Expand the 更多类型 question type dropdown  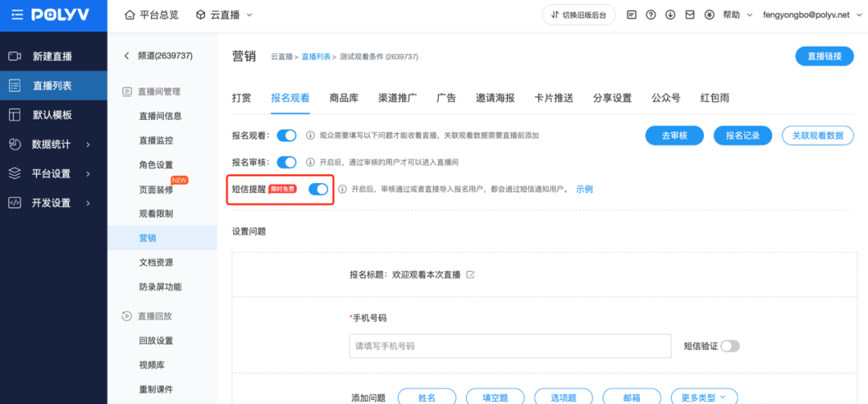[x=704, y=397]
